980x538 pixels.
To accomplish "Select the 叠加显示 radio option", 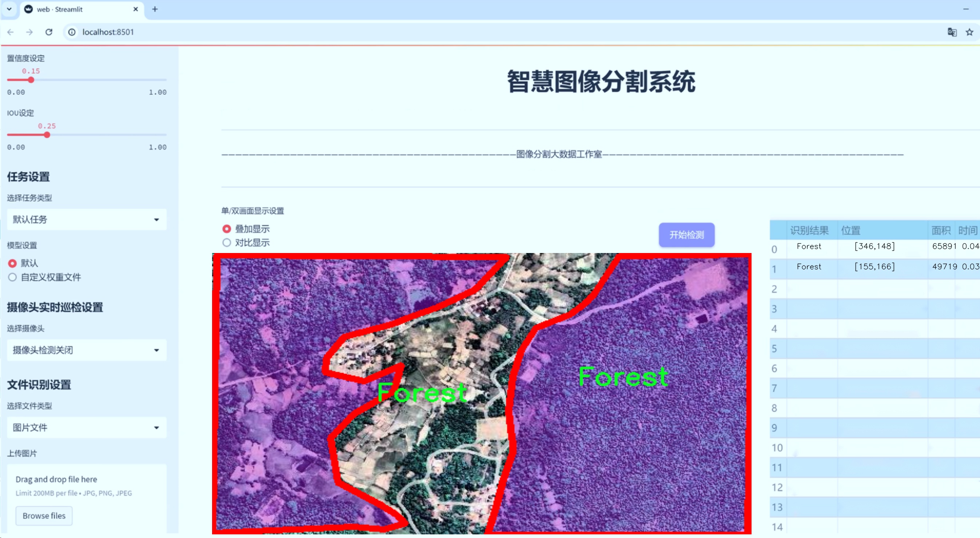I will 227,229.
